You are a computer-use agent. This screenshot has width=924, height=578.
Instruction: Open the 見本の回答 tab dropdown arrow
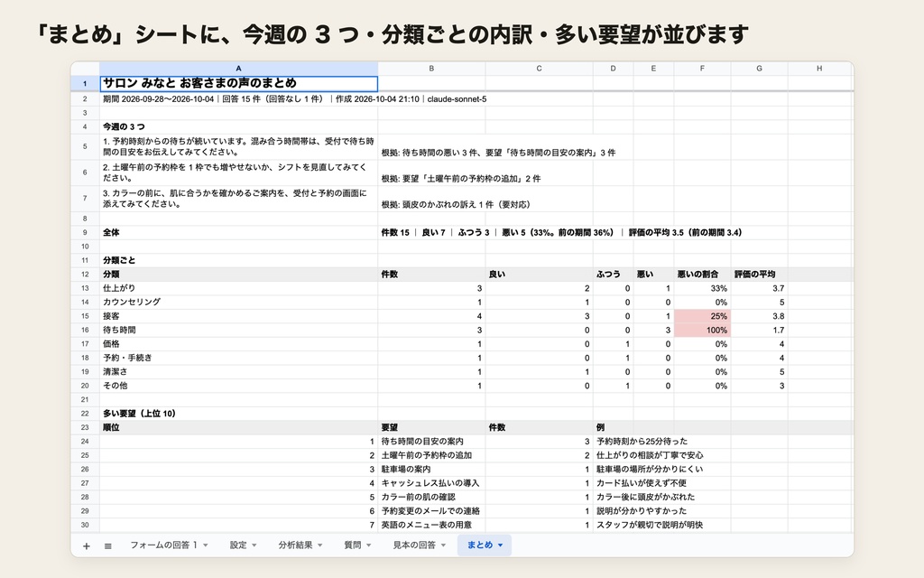coord(443,545)
